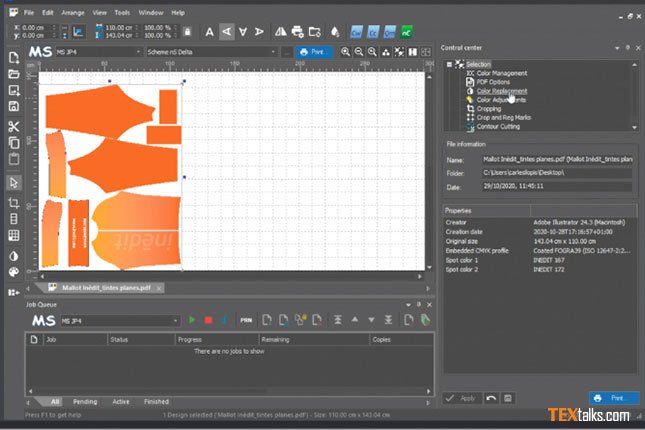Select PDF Options in Control center tree

tap(495, 82)
